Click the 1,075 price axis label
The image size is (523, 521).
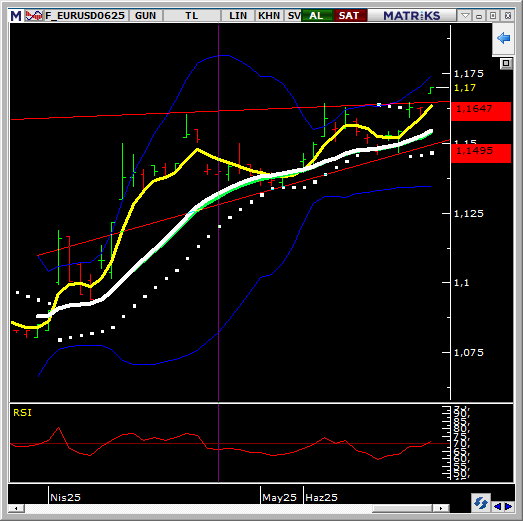coord(469,352)
